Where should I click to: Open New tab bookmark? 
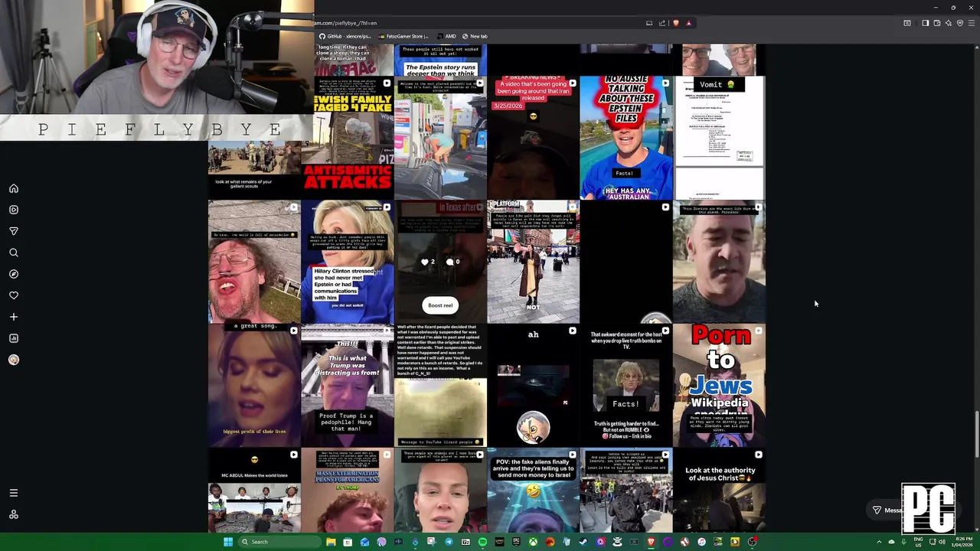475,36
